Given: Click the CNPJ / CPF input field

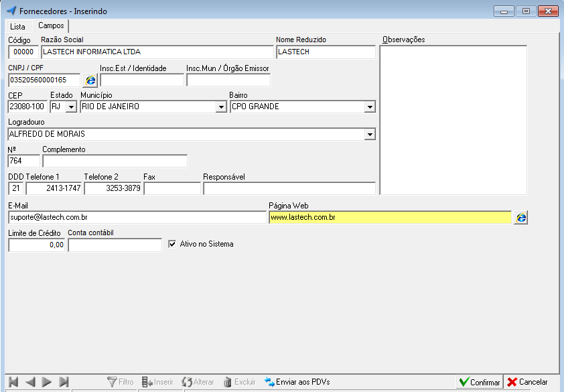Looking at the screenshot, I should point(44,80).
